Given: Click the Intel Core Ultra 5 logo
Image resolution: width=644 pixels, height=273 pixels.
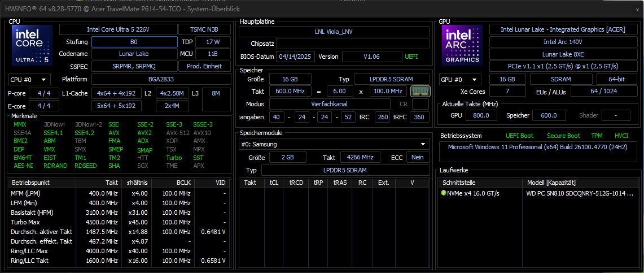Looking at the screenshot, I should click(32, 45).
